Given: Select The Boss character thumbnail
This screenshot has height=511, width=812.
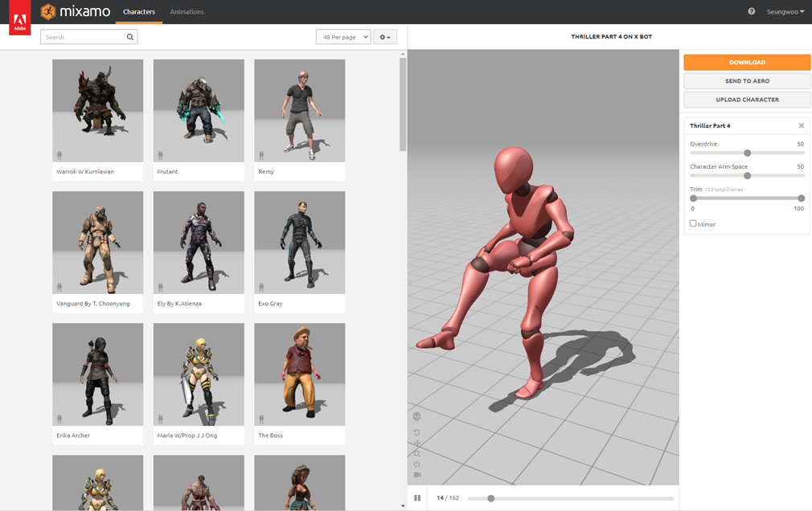Looking at the screenshot, I should point(300,375).
